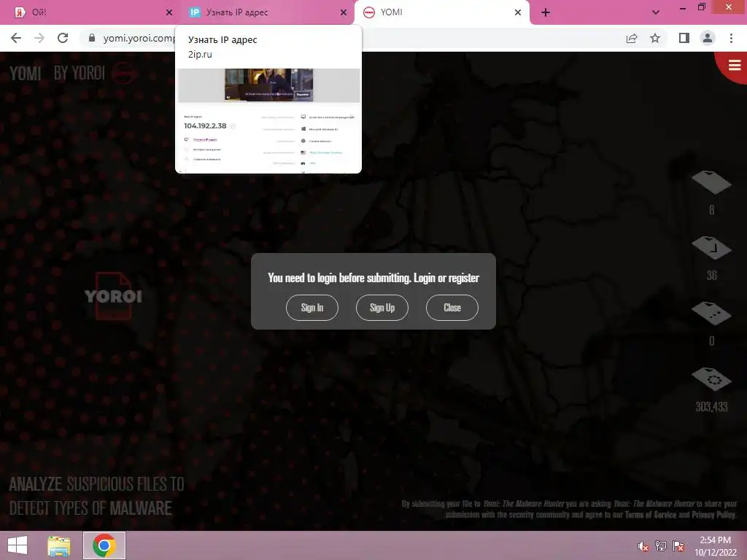Click the stat icon above 8
Image resolution: width=747 pixels, height=560 pixels.
711,182
